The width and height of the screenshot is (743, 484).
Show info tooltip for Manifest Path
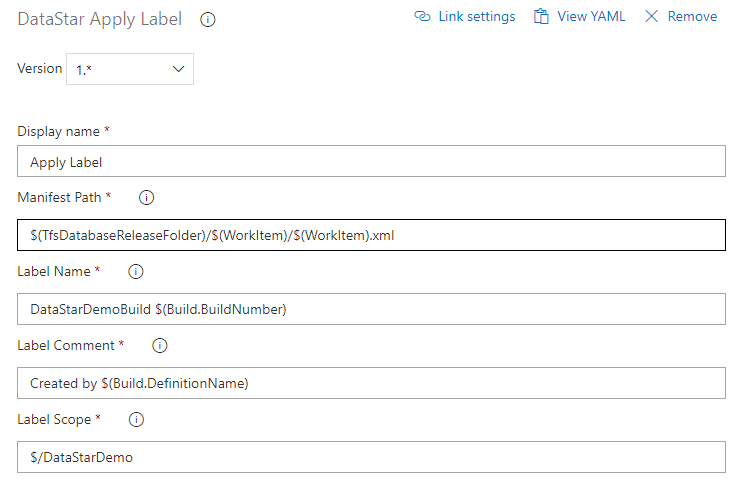coord(146,198)
